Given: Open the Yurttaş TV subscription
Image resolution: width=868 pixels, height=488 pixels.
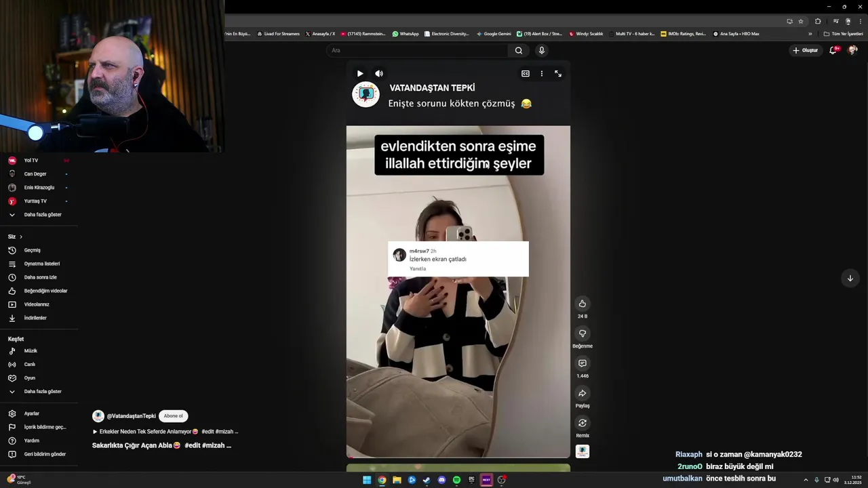Looking at the screenshot, I should tap(39, 201).
